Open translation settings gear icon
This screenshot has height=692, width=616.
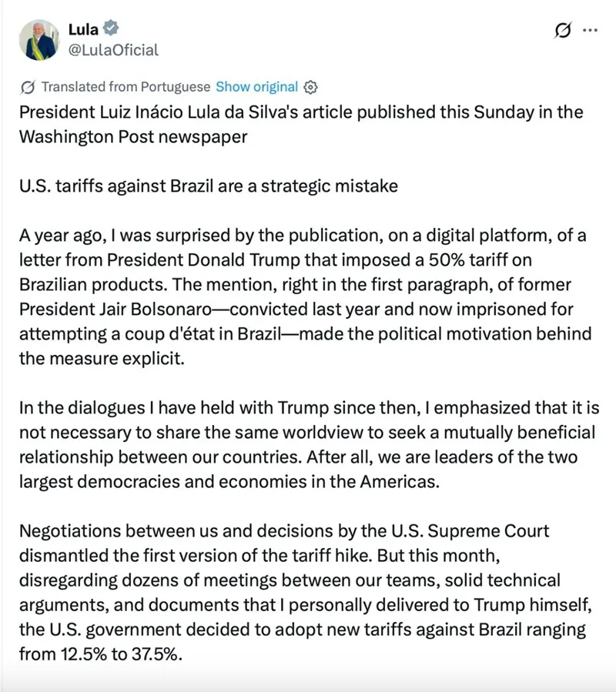(x=310, y=88)
